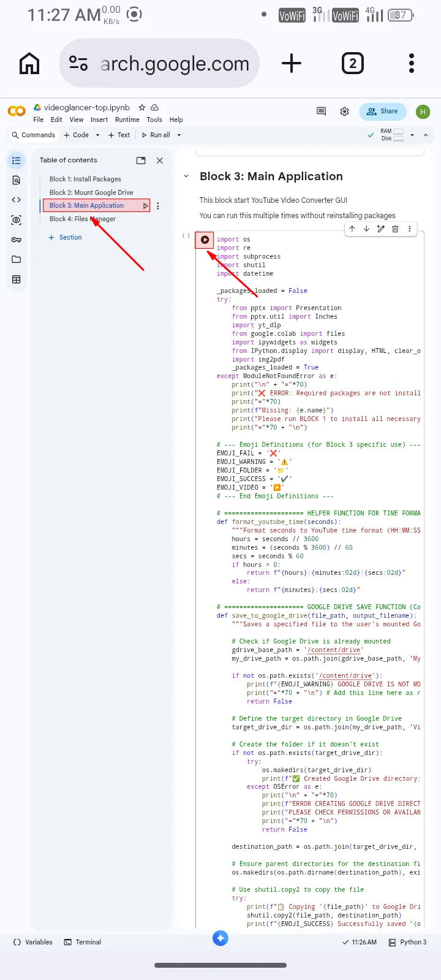Go to Block 2: Mount Google Drive
The image size is (441, 980).
[91, 192]
